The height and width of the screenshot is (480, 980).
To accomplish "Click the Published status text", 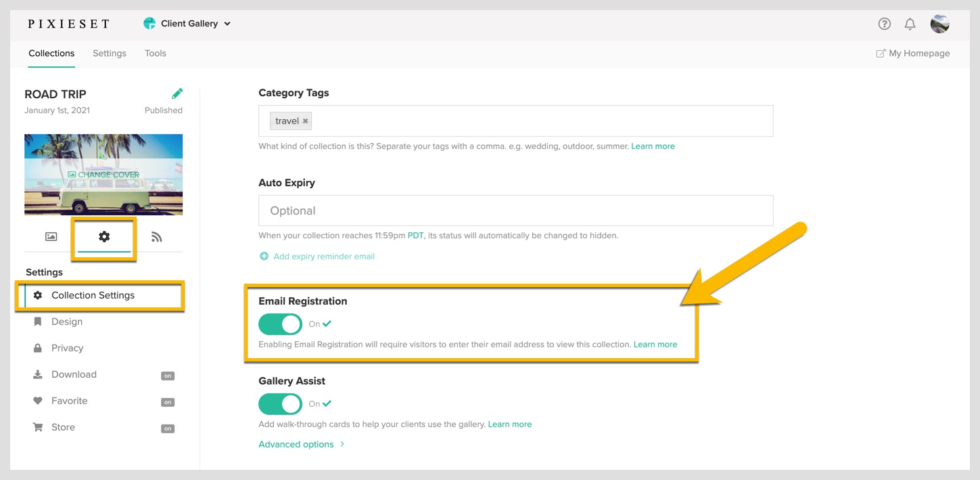I will [x=164, y=110].
